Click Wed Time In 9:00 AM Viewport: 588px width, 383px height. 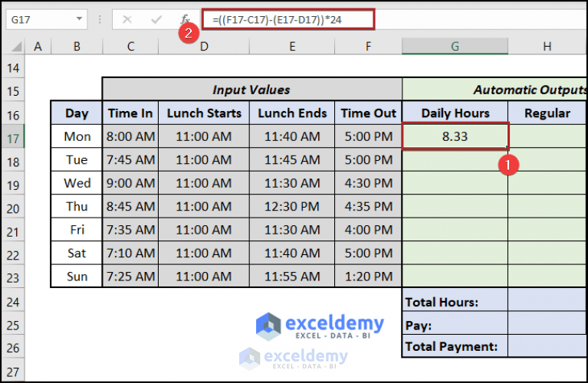tap(130, 183)
